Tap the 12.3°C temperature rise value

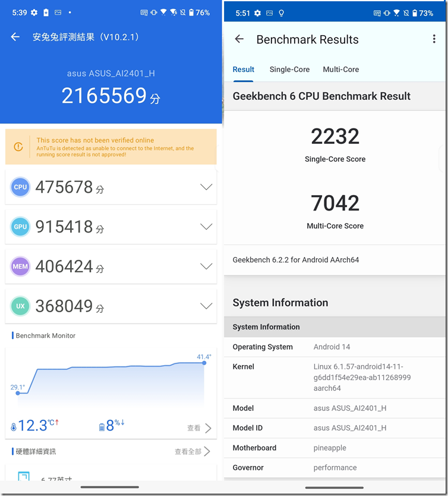point(38,425)
